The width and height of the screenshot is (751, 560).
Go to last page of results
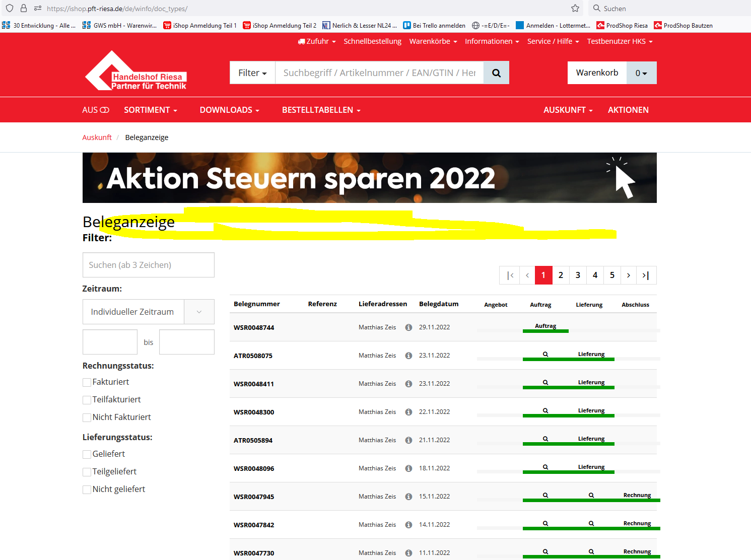click(646, 275)
